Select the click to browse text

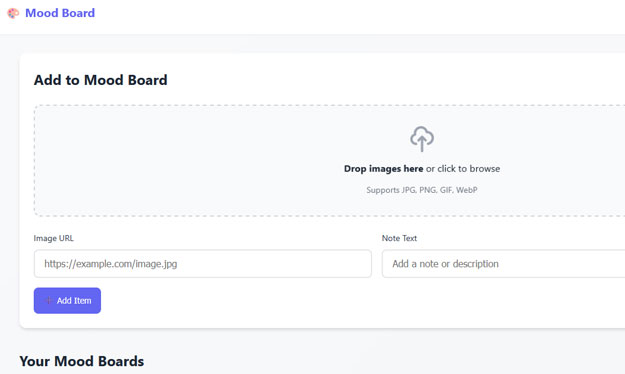pos(469,169)
